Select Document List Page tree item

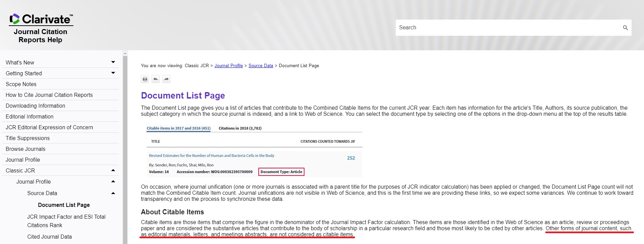64,205
